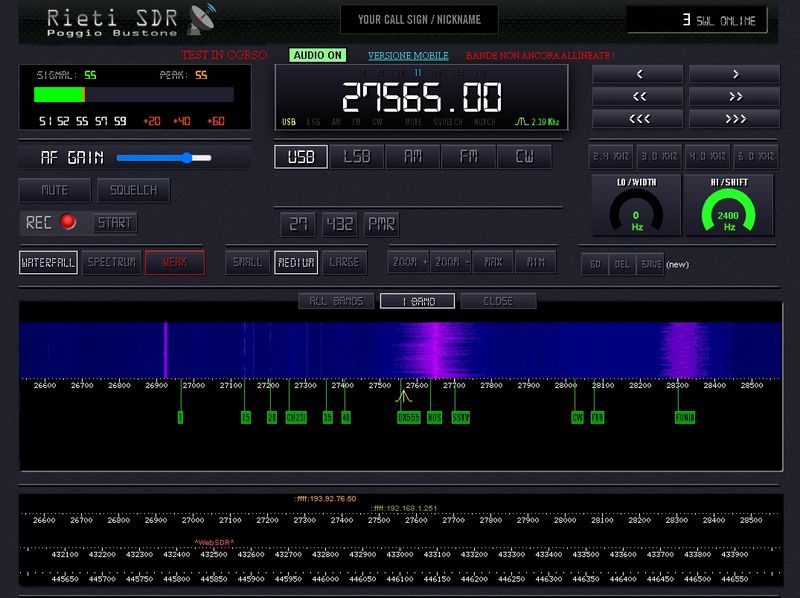Click SAVE next to (new)
The image size is (800, 598).
(x=650, y=264)
